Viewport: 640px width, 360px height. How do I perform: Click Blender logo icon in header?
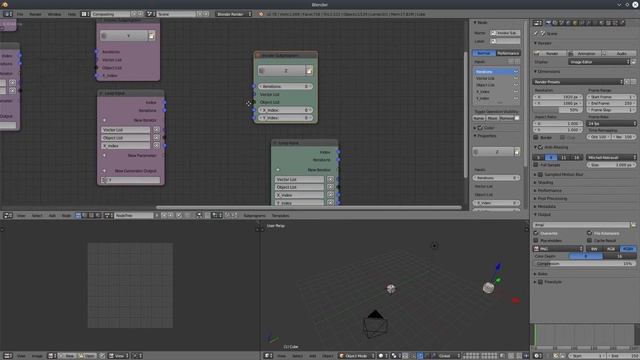pyautogui.click(x=261, y=14)
